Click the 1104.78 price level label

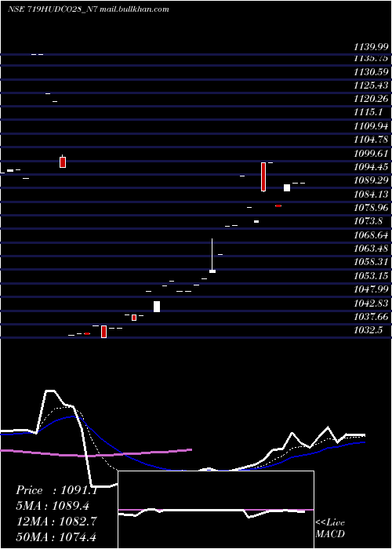tap(371, 140)
